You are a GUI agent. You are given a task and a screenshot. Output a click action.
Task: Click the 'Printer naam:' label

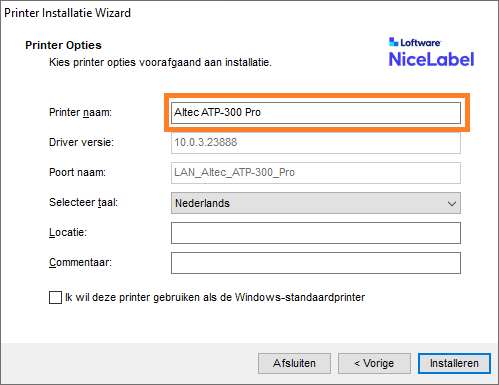coord(80,112)
